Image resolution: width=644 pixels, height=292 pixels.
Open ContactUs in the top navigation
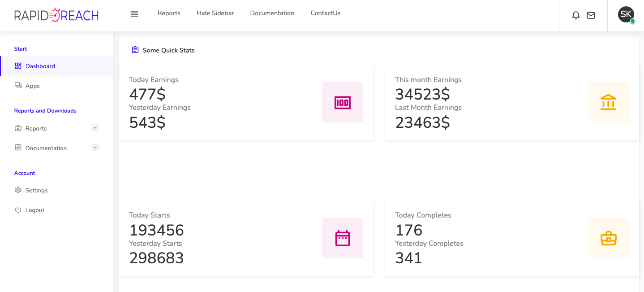pos(326,13)
